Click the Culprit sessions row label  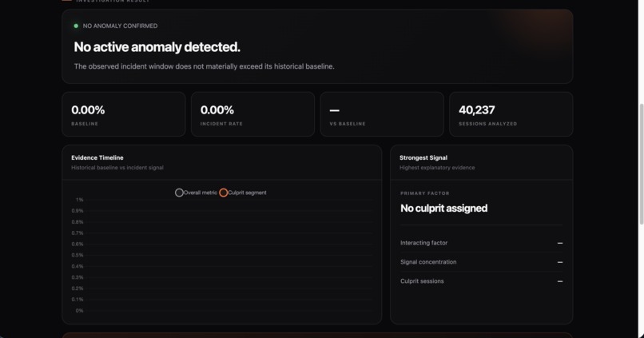pyautogui.click(x=422, y=281)
